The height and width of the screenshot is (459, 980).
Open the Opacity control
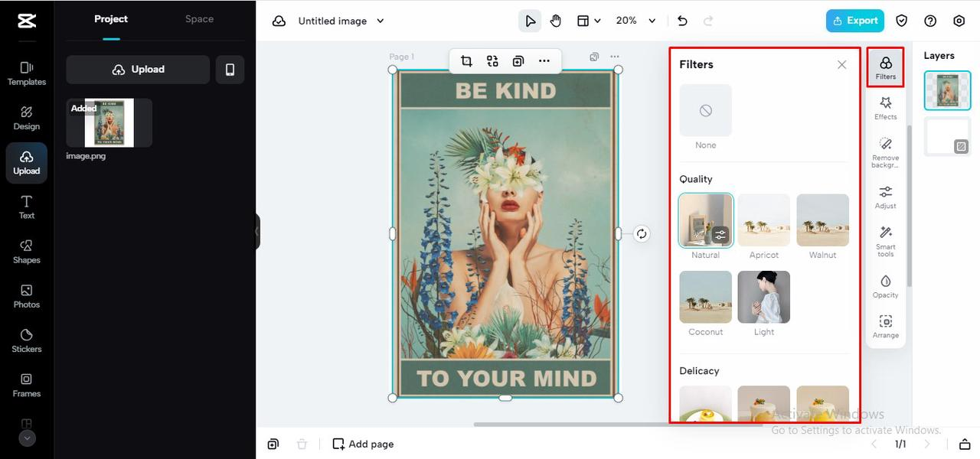pyautogui.click(x=885, y=285)
